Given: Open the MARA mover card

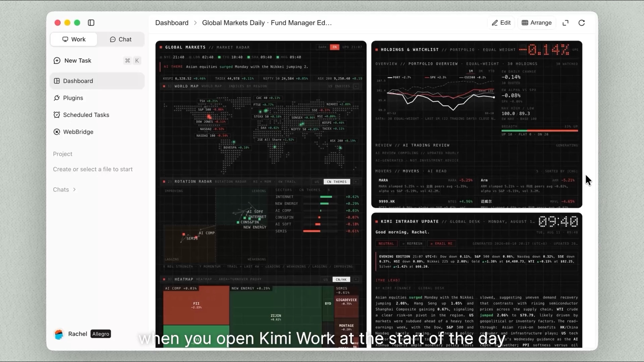Looking at the screenshot, I should click(425, 186).
